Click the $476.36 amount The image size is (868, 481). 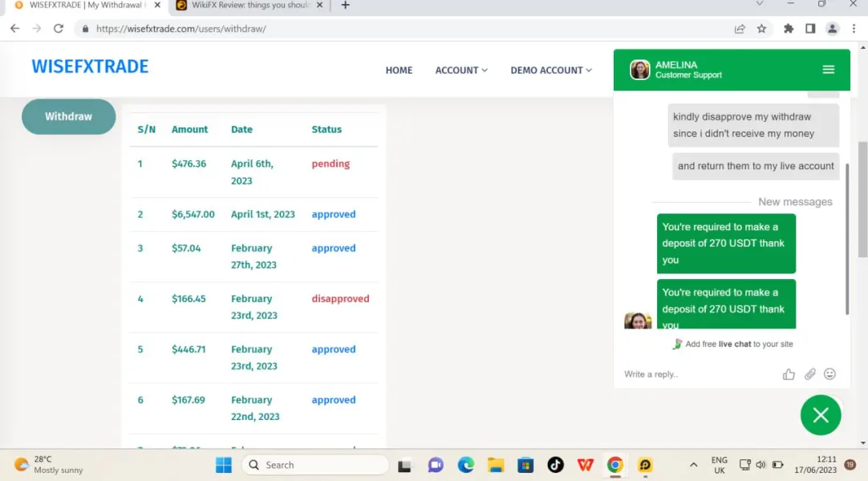(189, 164)
